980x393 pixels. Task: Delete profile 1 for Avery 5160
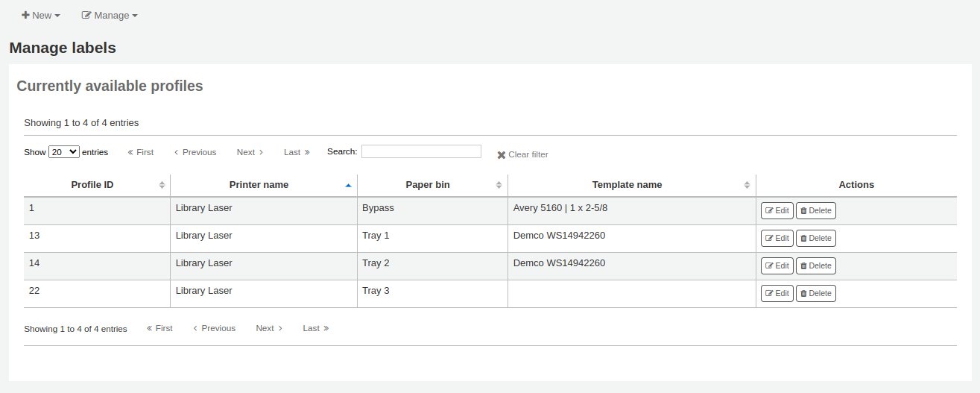[815, 211]
